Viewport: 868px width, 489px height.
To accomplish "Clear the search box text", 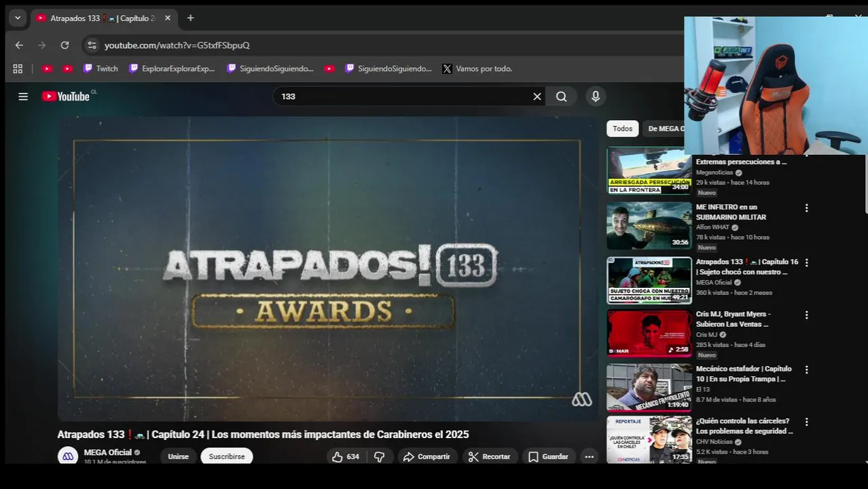I will 537,96.
